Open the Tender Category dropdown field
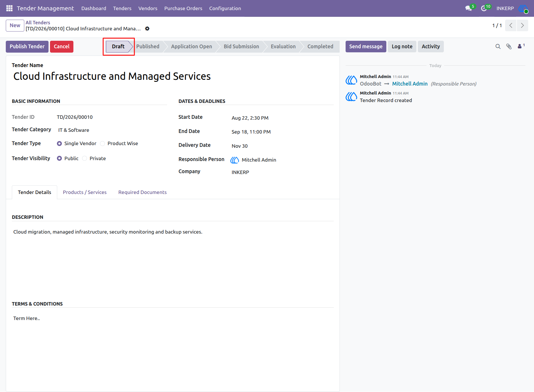 (x=112, y=130)
